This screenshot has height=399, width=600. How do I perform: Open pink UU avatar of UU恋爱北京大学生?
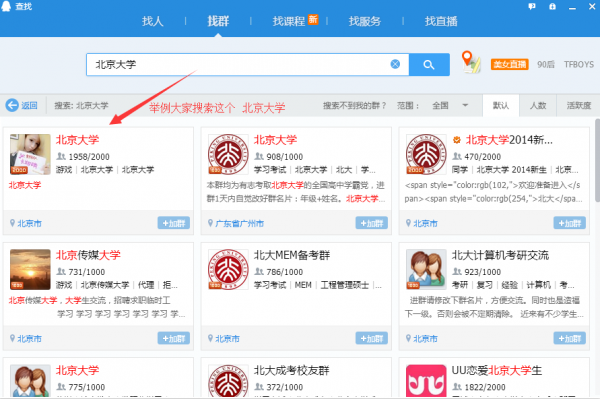click(426, 381)
